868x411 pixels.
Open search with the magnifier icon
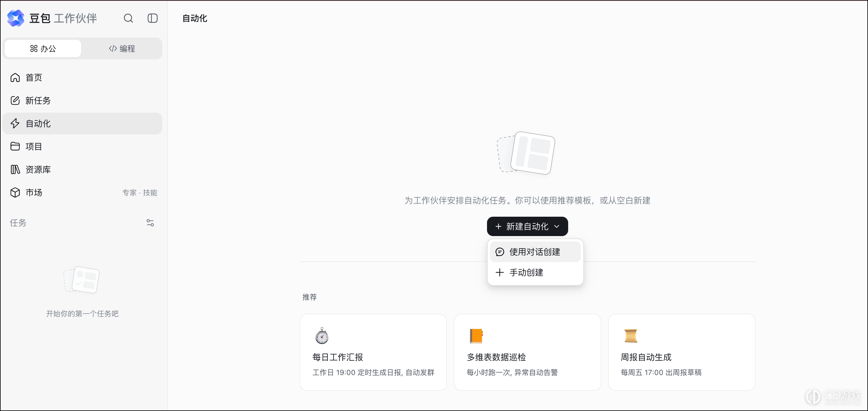pyautogui.click(x=128, y=18)
